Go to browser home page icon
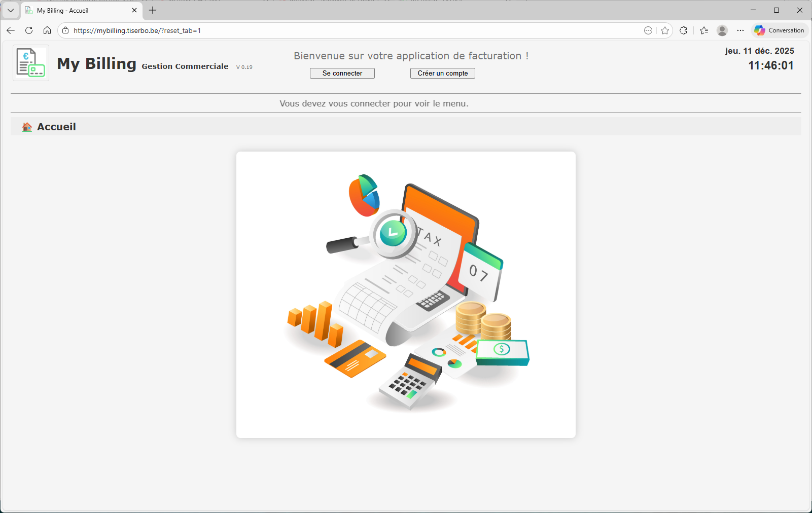812x513 pixels. point(47,30)
